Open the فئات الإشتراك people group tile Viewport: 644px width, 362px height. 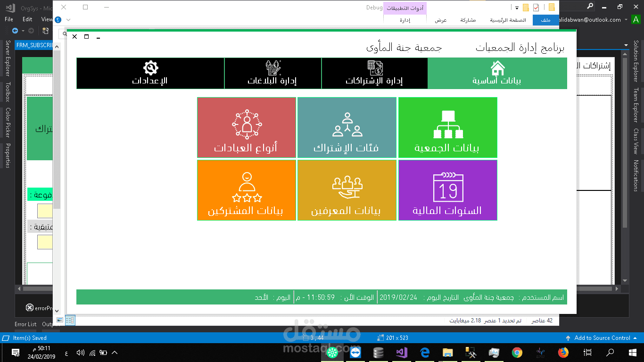[347, 127]
